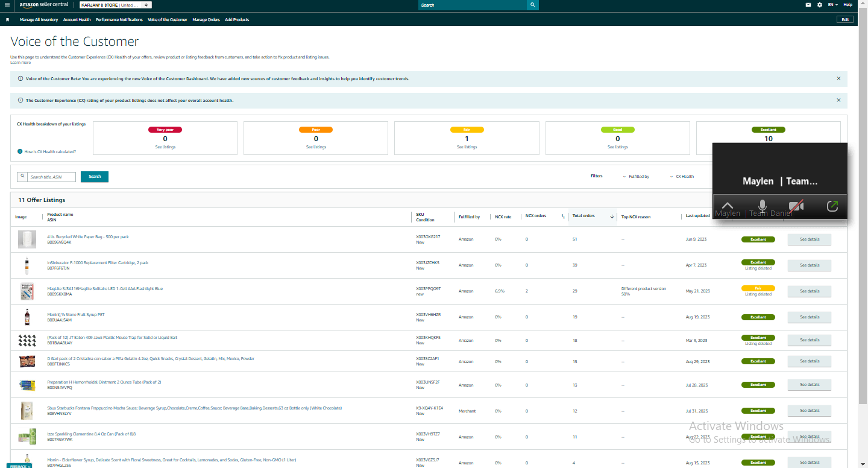Click the Monin Stone Fruit Syrup bottle image
This screenshot has height=468, width=868.
[27, 317]
